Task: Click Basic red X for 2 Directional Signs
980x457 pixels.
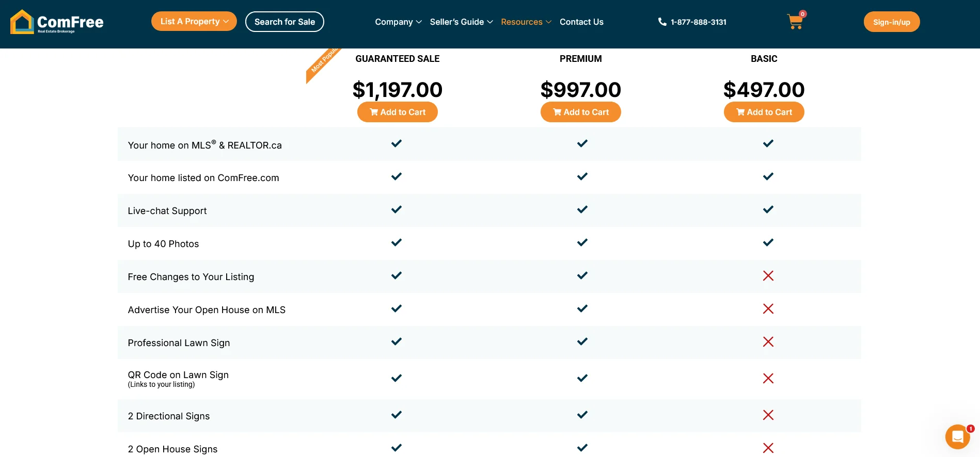Action: (768, 415)
